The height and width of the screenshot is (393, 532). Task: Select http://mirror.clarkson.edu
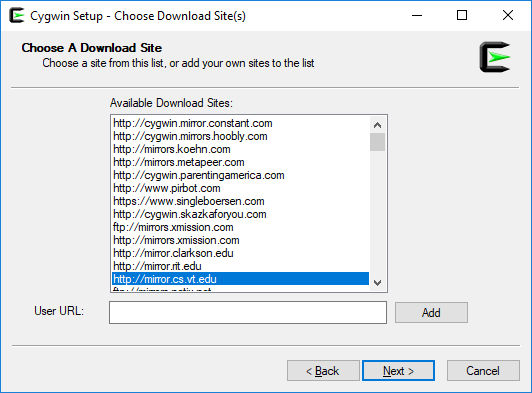[241, 253]
